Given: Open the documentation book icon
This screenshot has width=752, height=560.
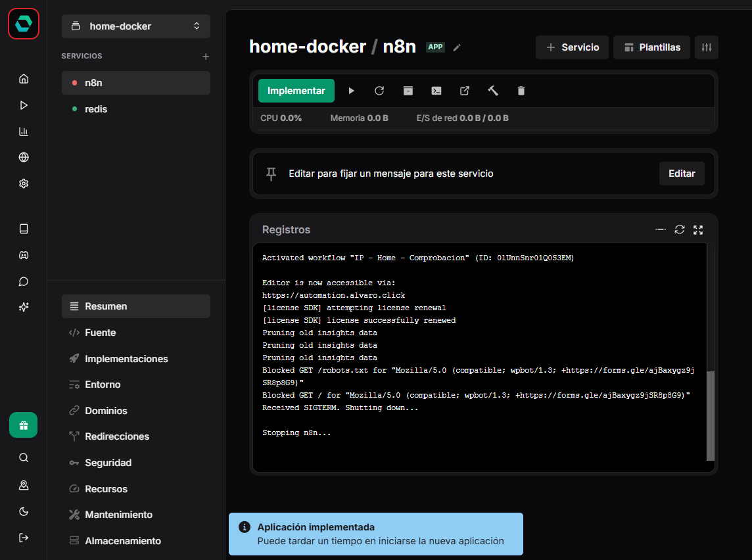Looking at the screenshot, I should 24,229.
